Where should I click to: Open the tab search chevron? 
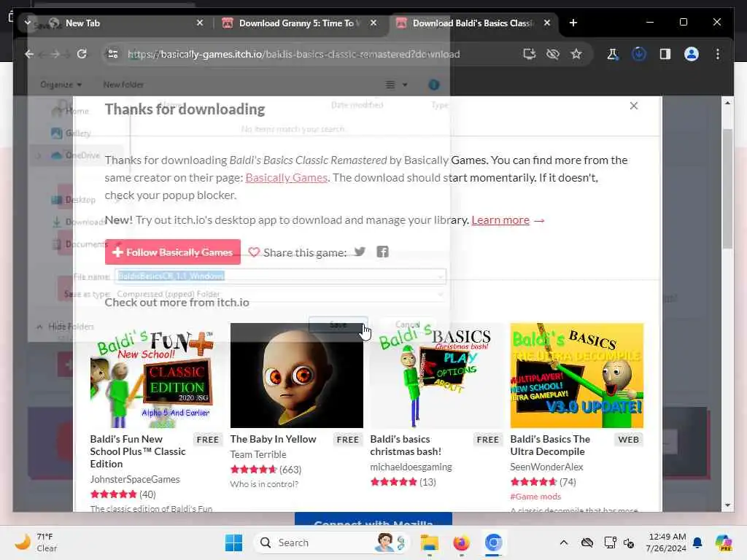coord(28,23)
